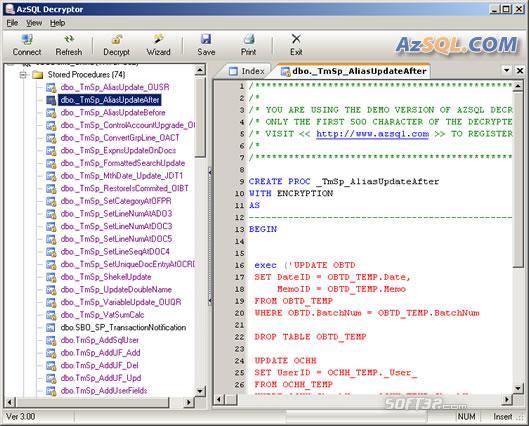This screenshot has height=426, width=529.
Task: Click icon beside dbo._TmSp_AliasUpdateBefore
Action: coord(51,113)
